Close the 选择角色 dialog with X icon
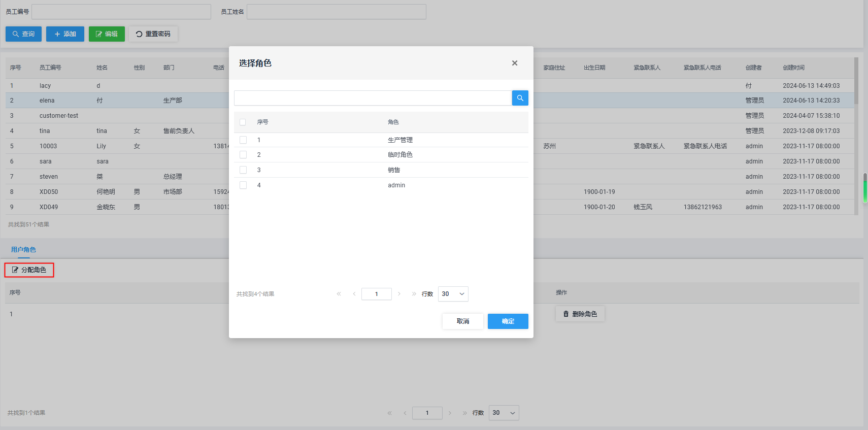Viewport: 868px width, 430px height. click(515, 63)
